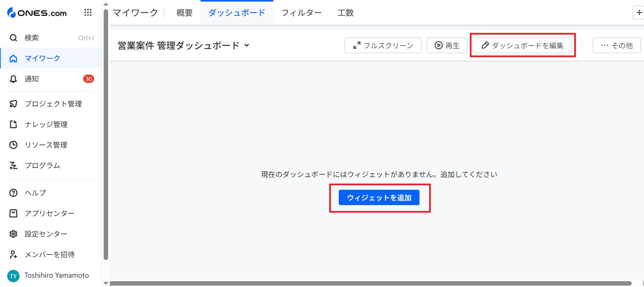Open プログラム in the sidebar
The width and height of the screenshot is (644, 287).
pos(51,165)
